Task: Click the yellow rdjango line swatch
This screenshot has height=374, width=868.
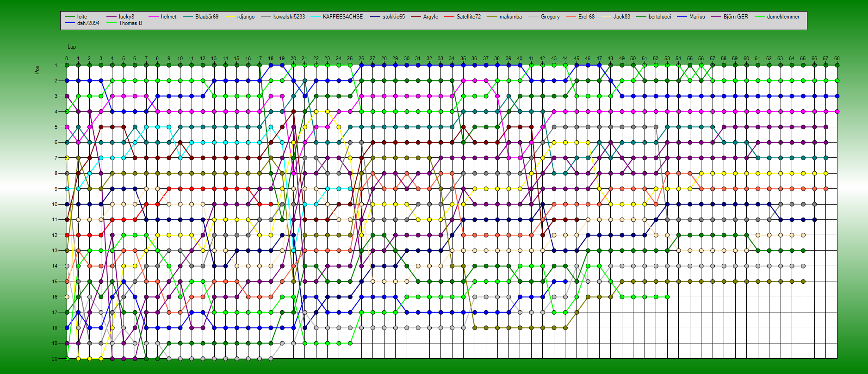Action: 230,17
